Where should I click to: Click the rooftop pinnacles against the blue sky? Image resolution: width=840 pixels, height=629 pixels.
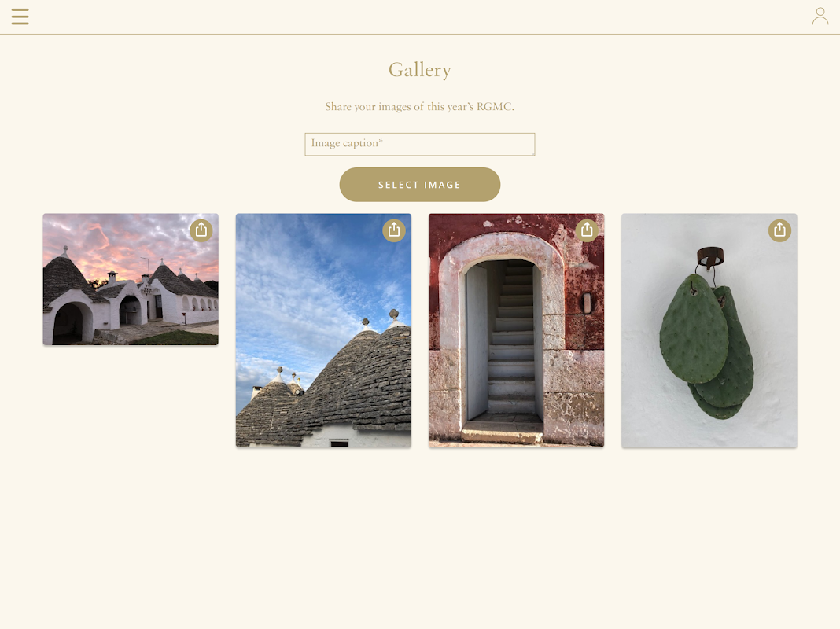pyautogui.click(x=381, y=318)
